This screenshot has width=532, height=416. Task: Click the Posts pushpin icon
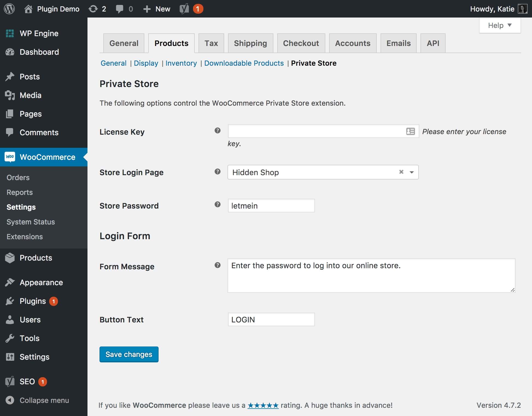(x=10, y=77)
